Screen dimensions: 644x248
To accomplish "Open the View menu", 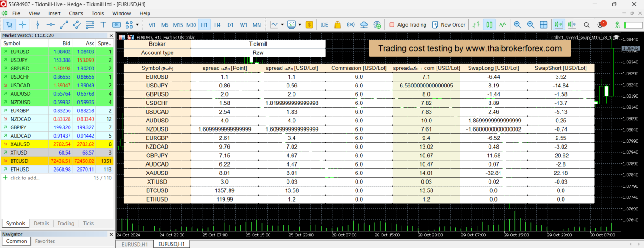I will click(x=34, y=13).
